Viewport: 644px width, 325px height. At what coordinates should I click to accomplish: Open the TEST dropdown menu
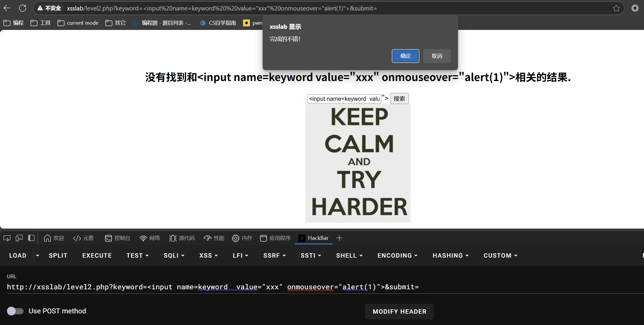pos(138,256)
